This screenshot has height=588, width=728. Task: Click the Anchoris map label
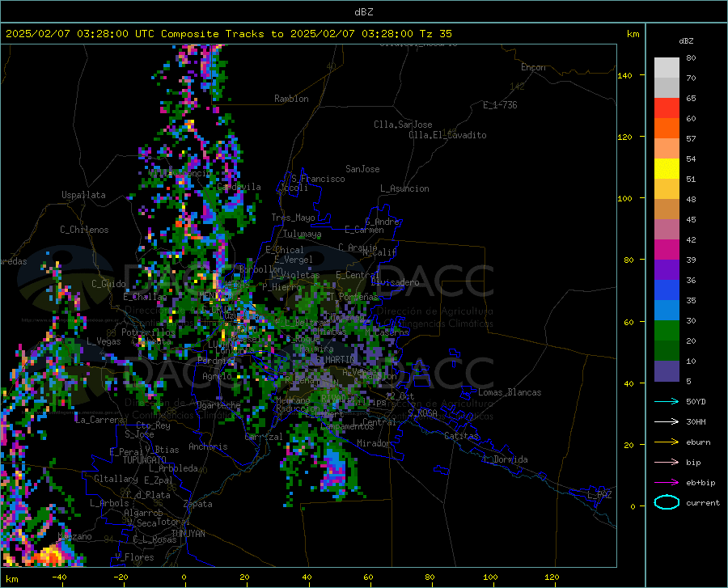(208, 446)
